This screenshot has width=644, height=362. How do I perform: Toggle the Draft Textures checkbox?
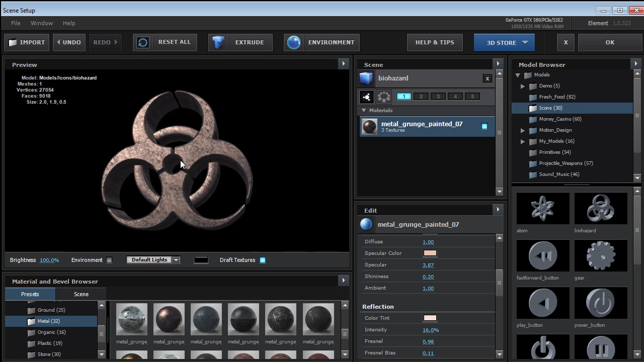pos(262,260)
